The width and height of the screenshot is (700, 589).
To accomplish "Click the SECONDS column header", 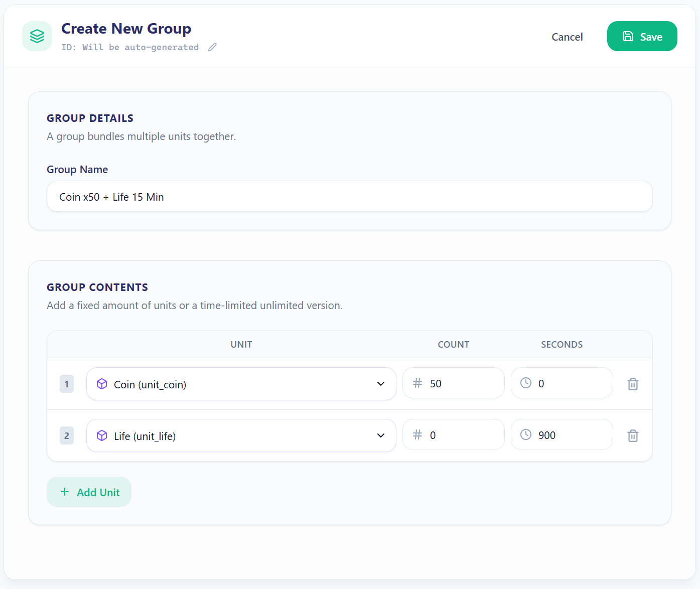I will point(562,344).
